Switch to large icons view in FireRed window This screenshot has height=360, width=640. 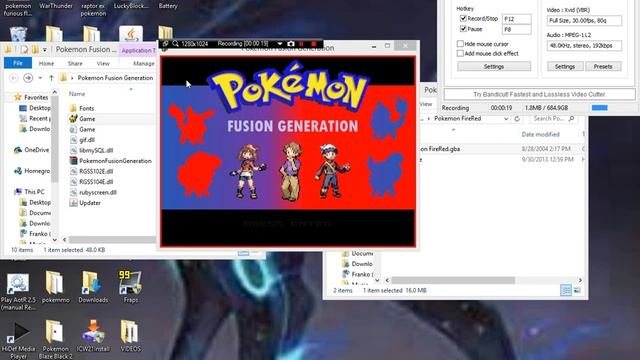(x=577, y=290)
